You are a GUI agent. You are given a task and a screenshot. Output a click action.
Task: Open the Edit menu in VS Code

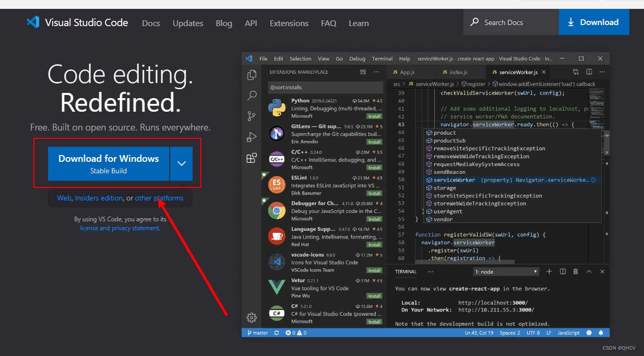[279, 58]
